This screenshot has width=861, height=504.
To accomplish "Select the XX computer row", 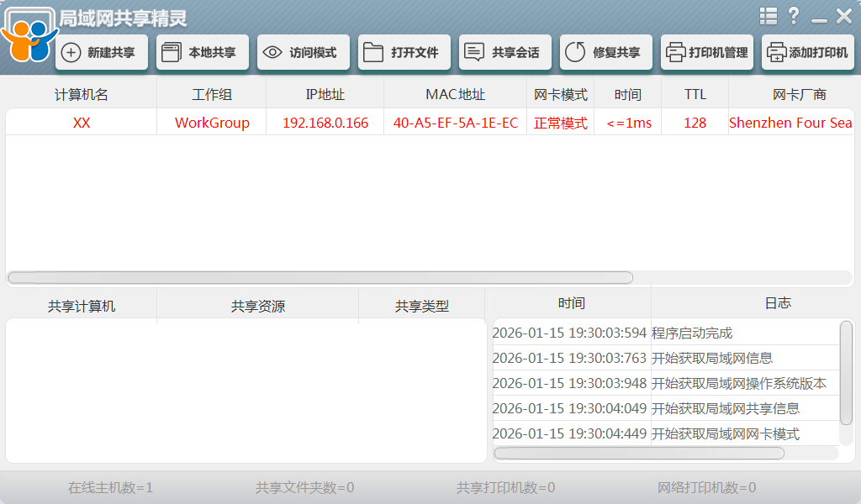I will 82,123.
